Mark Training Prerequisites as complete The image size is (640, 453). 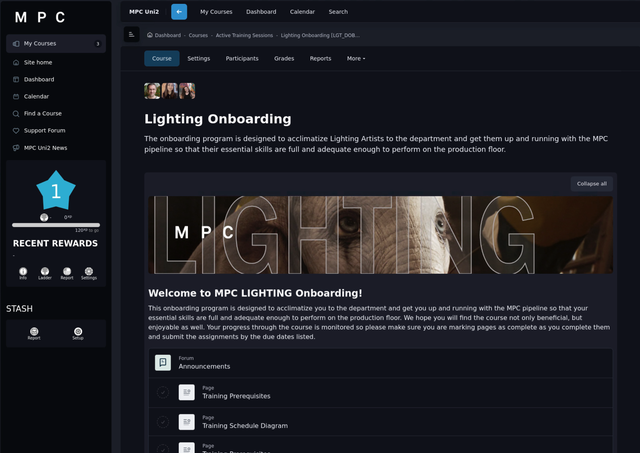163,392
